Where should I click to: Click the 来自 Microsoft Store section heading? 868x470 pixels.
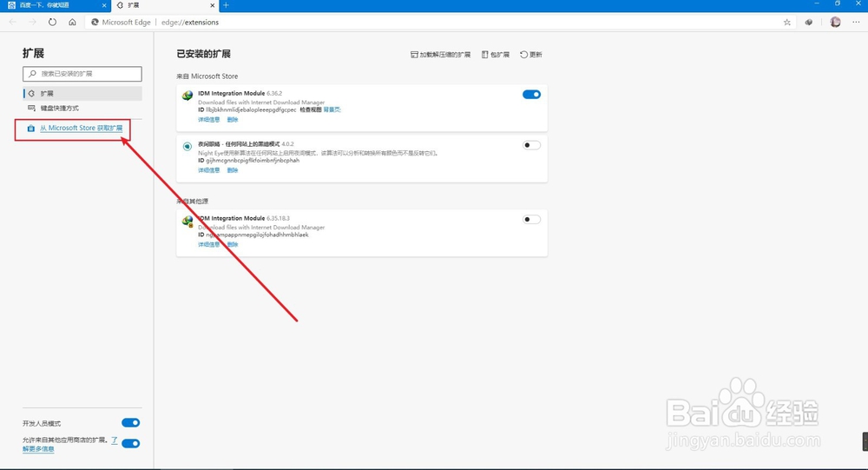point(207,76)
